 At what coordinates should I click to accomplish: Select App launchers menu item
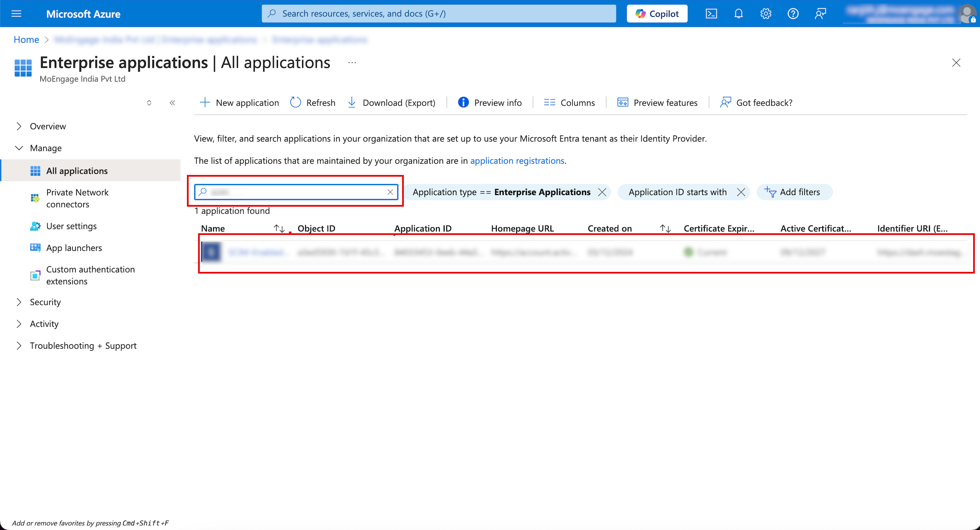74,248
